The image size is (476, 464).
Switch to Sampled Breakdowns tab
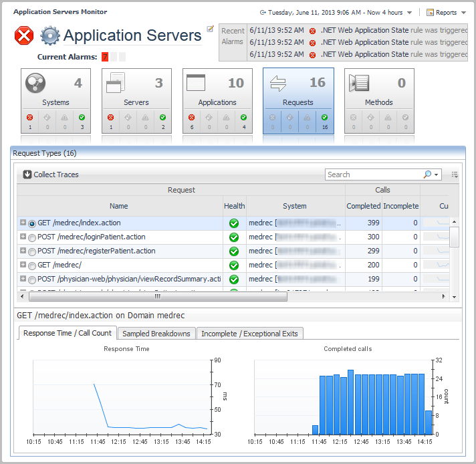[156, 334]
